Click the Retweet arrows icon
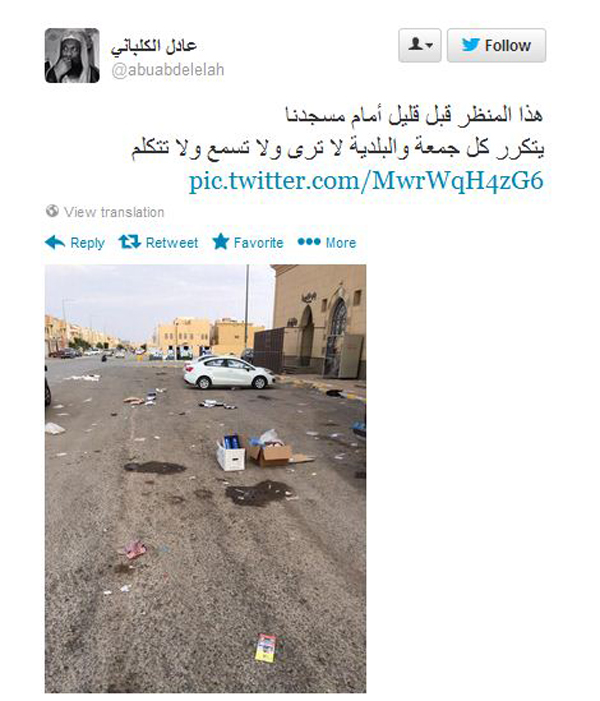This screenshot has width=600, height=701. [x=130, y=242]
